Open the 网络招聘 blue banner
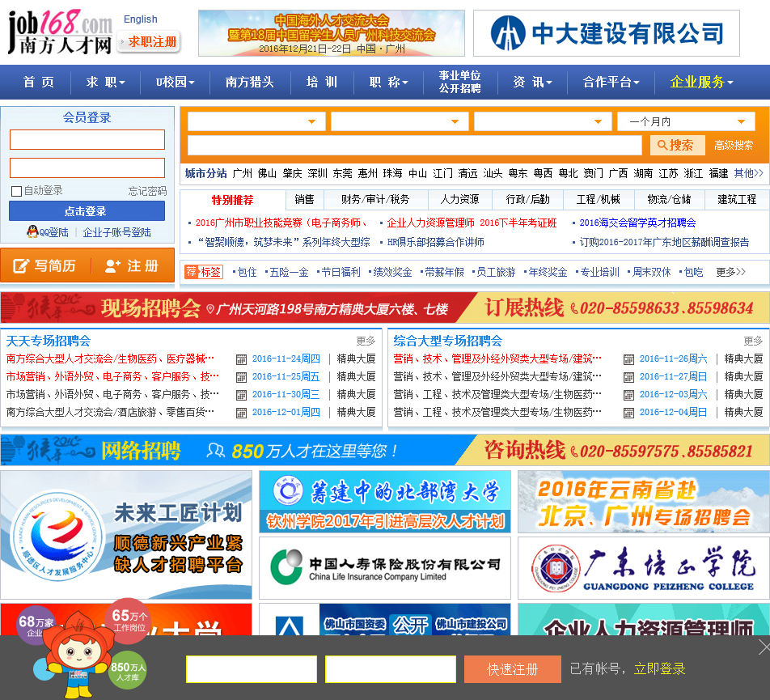 (x=385, y=450)
